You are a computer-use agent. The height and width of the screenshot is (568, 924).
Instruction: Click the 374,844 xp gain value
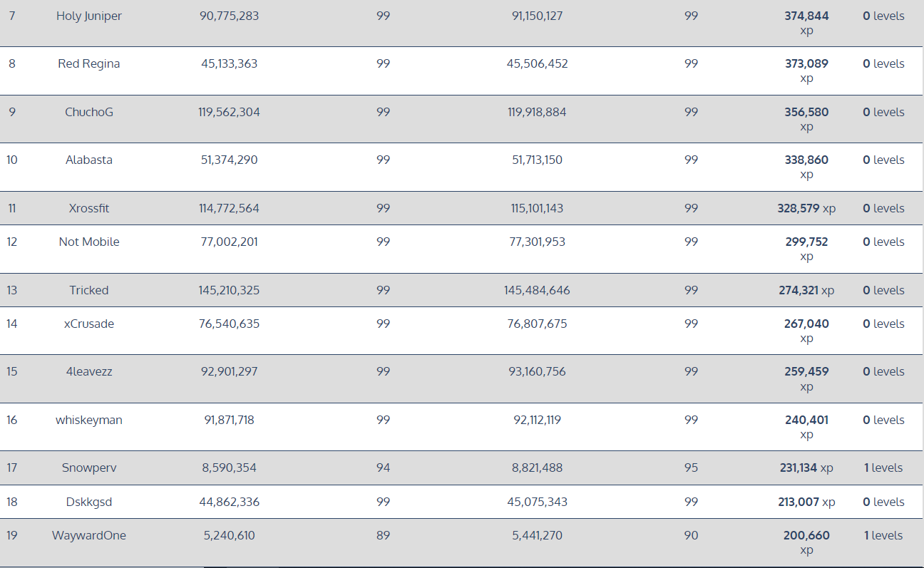[x=806, y=16]
